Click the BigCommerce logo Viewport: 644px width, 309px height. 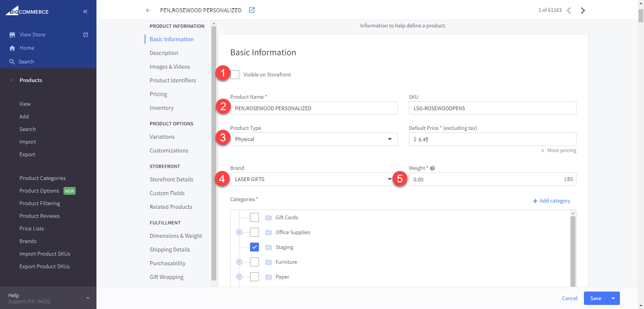pyautogui.click(x=27, y=11)
